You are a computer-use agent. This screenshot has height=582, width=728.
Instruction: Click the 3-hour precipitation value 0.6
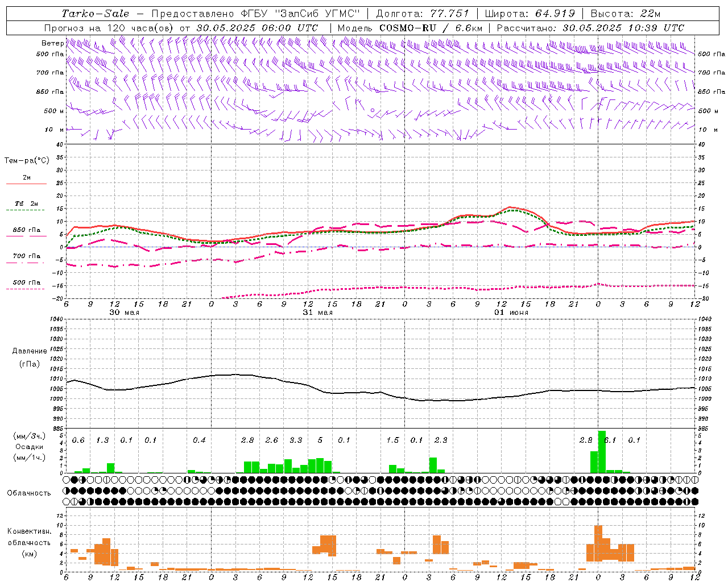78,440
